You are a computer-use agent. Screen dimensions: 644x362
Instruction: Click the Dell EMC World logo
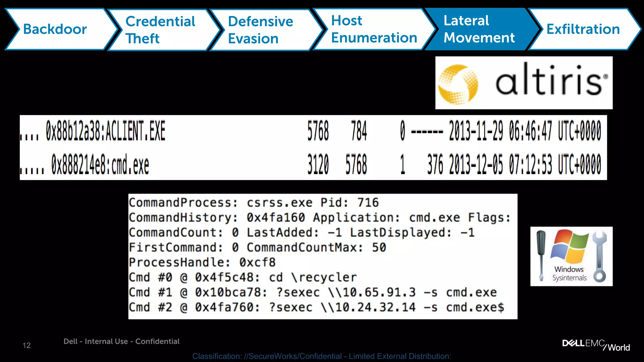[596, 345]
